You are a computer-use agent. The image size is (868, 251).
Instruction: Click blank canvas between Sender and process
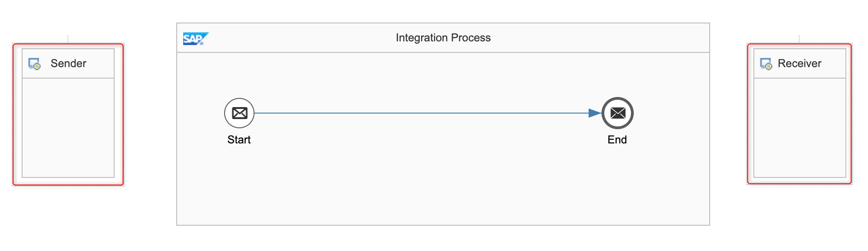tap(150, 115)
